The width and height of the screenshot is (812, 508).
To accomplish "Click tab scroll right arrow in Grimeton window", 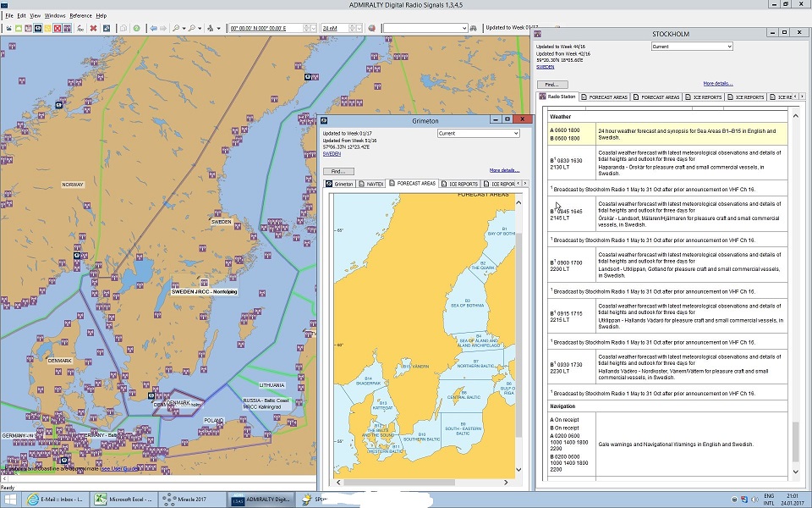I will tap(525, 184).
